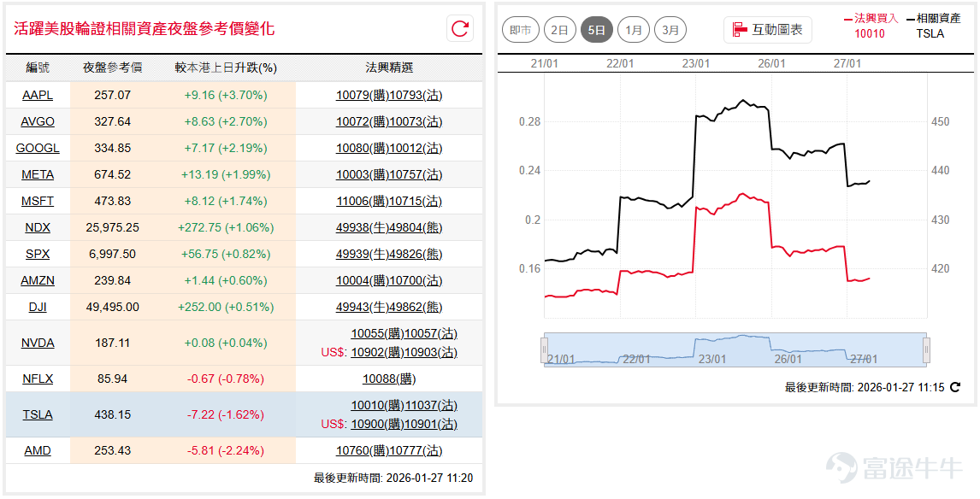
Task: Open MSFT put warrant 10715
Action: point(416,201)
